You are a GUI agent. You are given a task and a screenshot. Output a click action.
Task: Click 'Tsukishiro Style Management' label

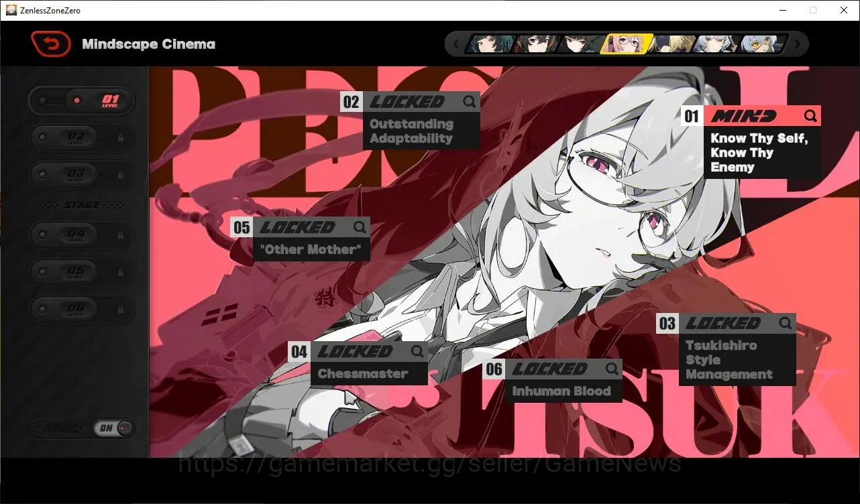pyautogui.click(x=729, y=360)
